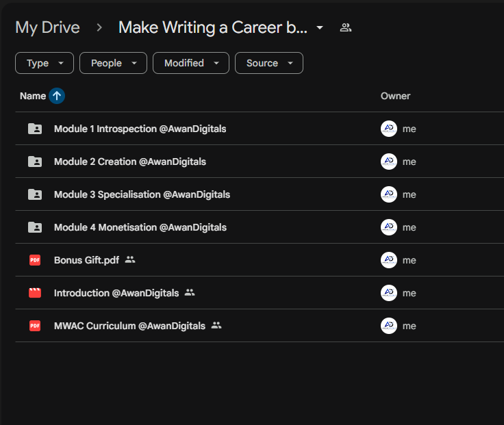Click owner avatar in Bonus Gift.pdf row
504x425 pixels.
(389, 260)
